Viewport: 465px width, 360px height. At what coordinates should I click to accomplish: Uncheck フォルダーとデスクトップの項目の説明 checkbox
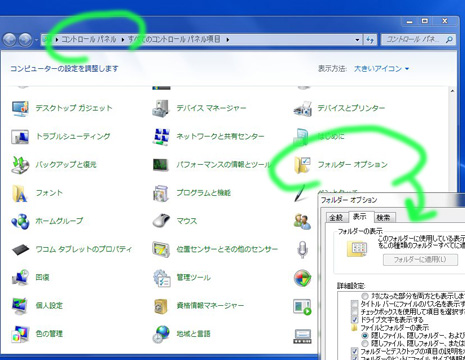click(355, 351)
